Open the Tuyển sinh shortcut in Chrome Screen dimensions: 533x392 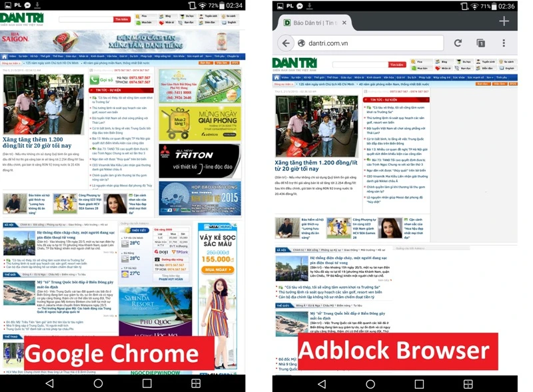coord(208,16)
